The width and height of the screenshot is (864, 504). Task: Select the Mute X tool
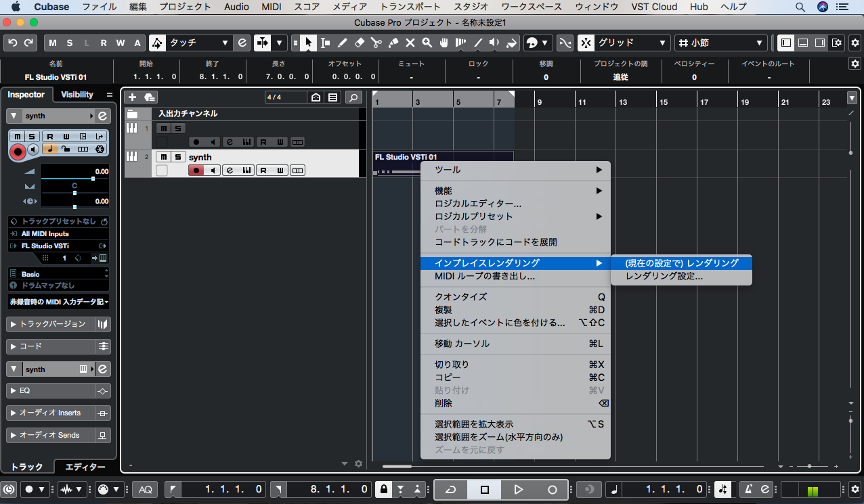[x=410, y=43]
